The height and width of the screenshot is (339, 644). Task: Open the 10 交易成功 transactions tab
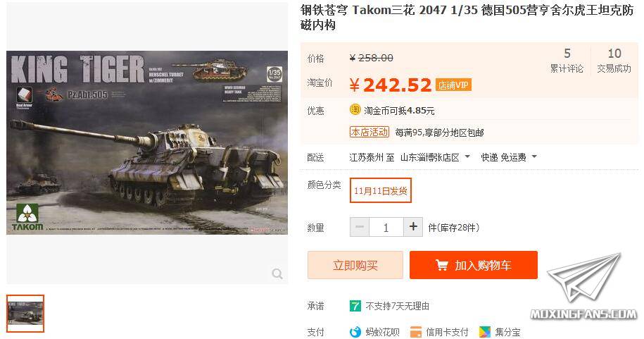click(x=614, y=61)
